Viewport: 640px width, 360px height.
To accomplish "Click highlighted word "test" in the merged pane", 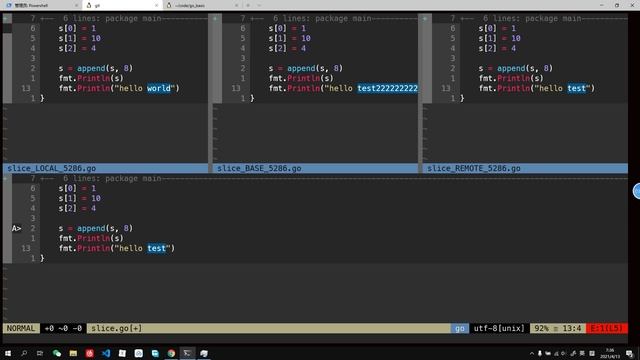I will (x=156, y=248).
